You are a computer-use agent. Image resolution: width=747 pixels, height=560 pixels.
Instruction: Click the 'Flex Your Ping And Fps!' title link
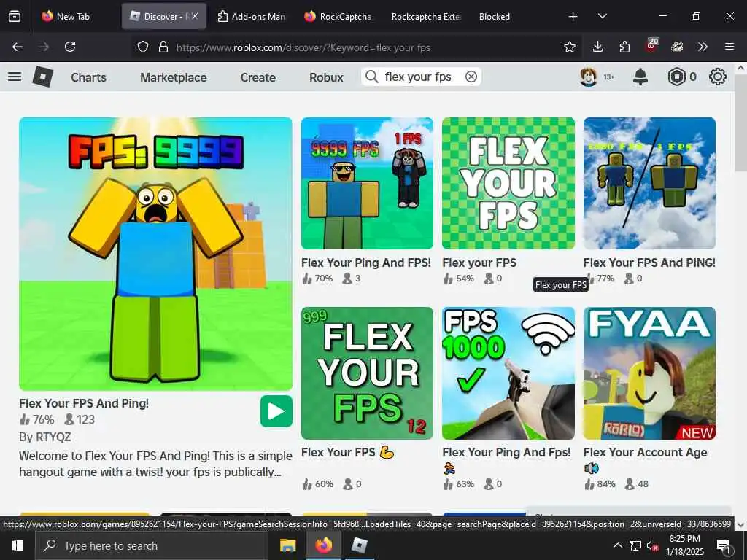pos(506,452)
